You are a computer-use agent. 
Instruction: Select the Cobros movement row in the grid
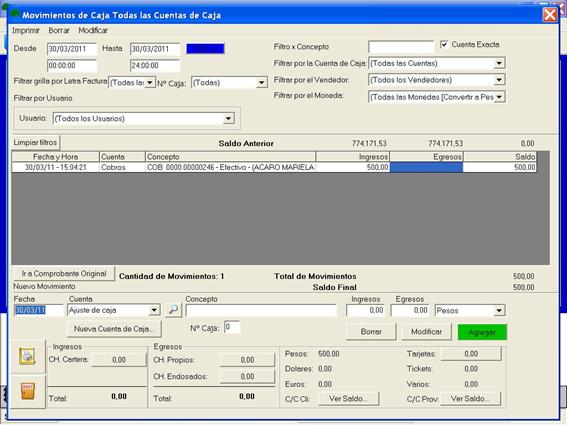pyautogui.click(x=274, y=167)
